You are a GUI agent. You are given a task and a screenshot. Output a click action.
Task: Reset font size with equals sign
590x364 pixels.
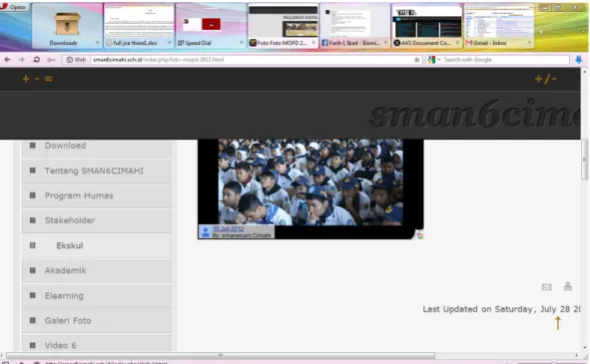pos(48,79)
